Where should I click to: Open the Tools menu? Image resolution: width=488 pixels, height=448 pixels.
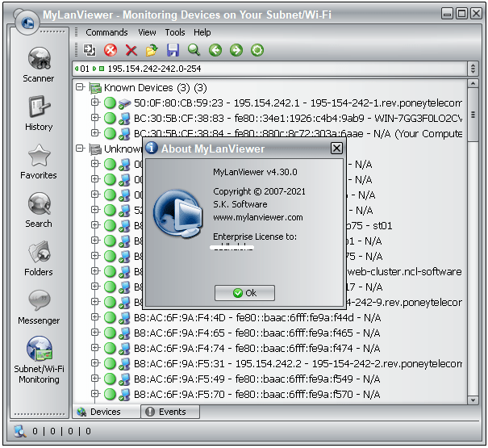[x=175, y=32]
